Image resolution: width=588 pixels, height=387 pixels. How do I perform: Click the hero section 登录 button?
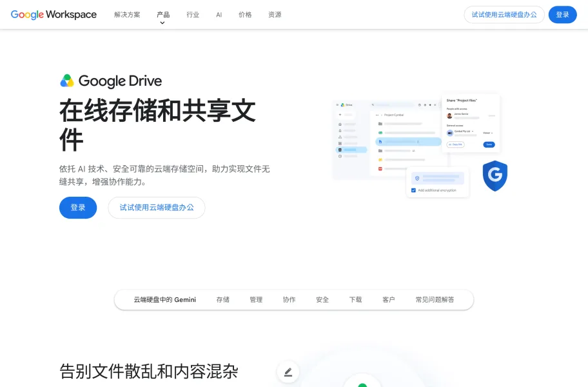click(x=78, y=208)
